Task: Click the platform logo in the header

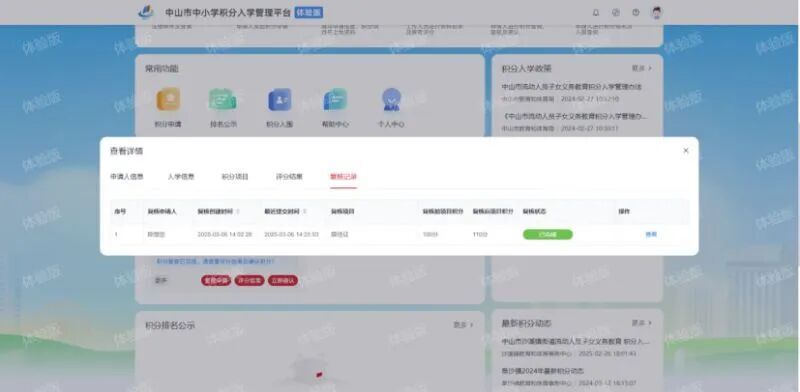Action: [146, 12]
